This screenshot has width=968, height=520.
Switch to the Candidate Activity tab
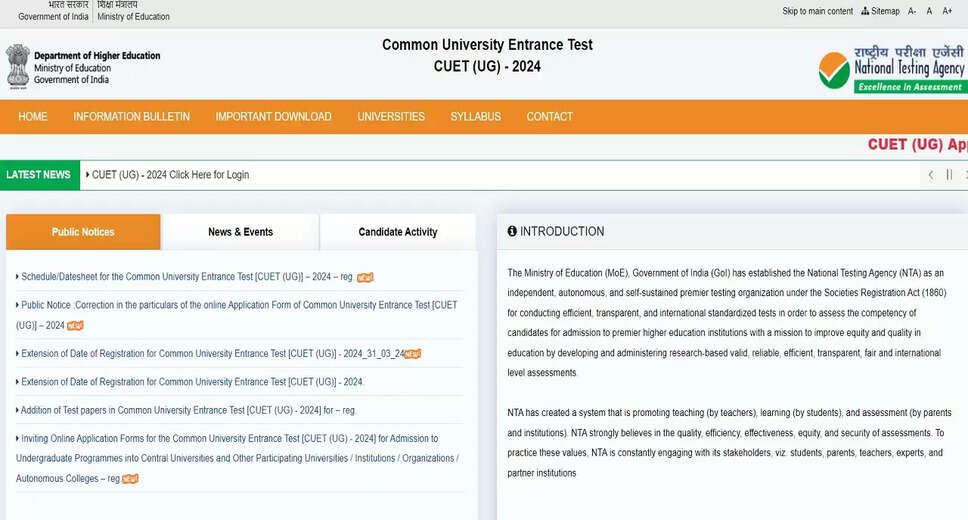(398, 232)
